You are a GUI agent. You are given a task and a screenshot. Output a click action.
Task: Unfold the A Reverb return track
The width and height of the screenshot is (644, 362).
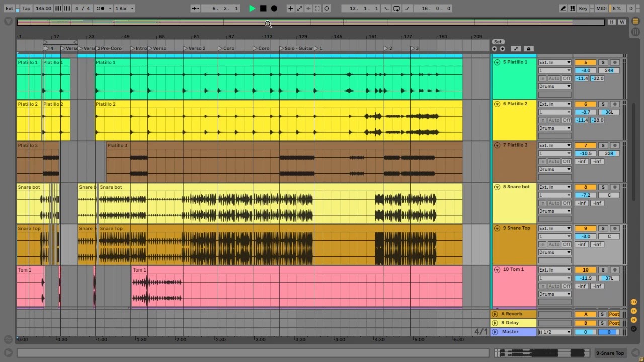[495, 314]
